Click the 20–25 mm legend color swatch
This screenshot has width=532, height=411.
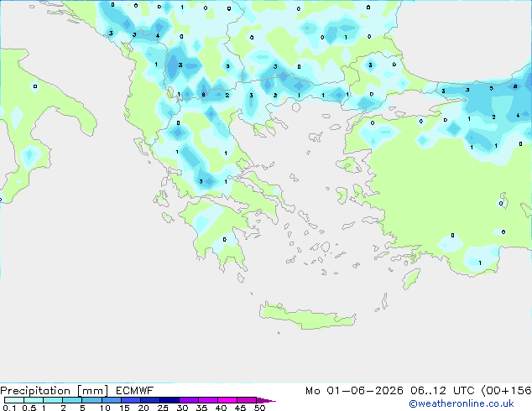click(150, 400)
